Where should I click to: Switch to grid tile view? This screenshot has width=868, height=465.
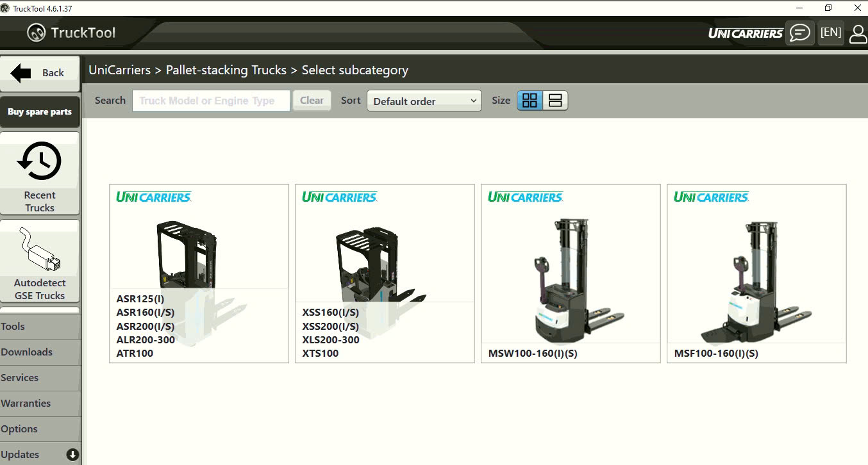530,101
